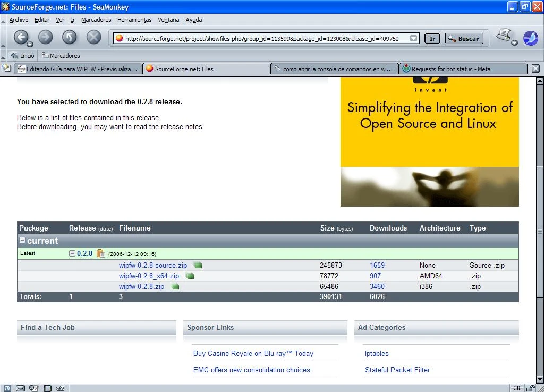This screenshot has height=392, width=544.
Task: Click the HP Open Source and Linux ad banner
Action: coord(429,141)
